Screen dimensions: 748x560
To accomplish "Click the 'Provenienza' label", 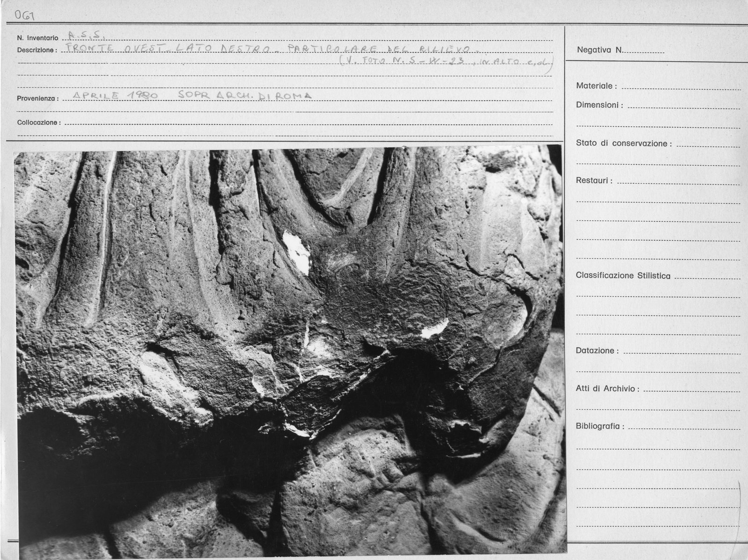I will pos(38,99).
